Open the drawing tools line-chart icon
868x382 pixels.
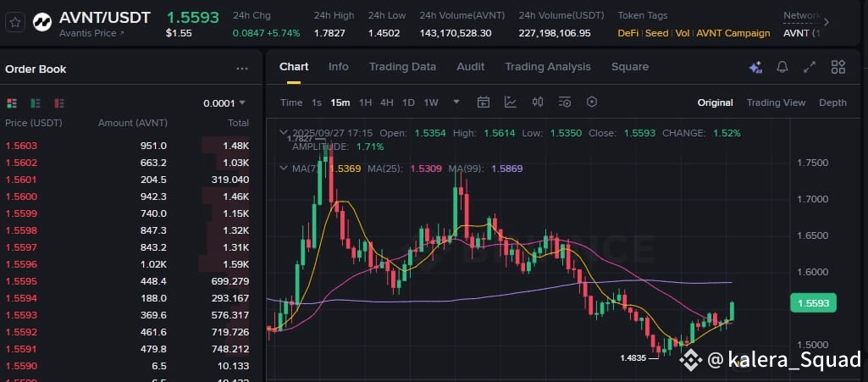[511, 102]
